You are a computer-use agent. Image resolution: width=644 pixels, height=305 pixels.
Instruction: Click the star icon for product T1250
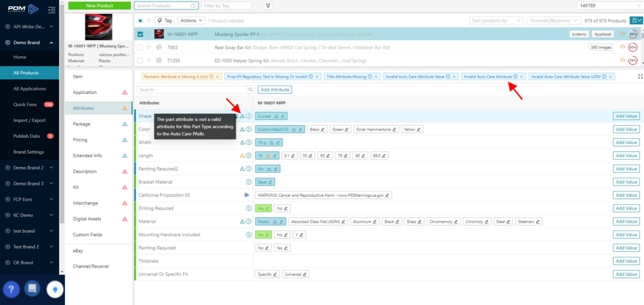[x=149, y=60]
